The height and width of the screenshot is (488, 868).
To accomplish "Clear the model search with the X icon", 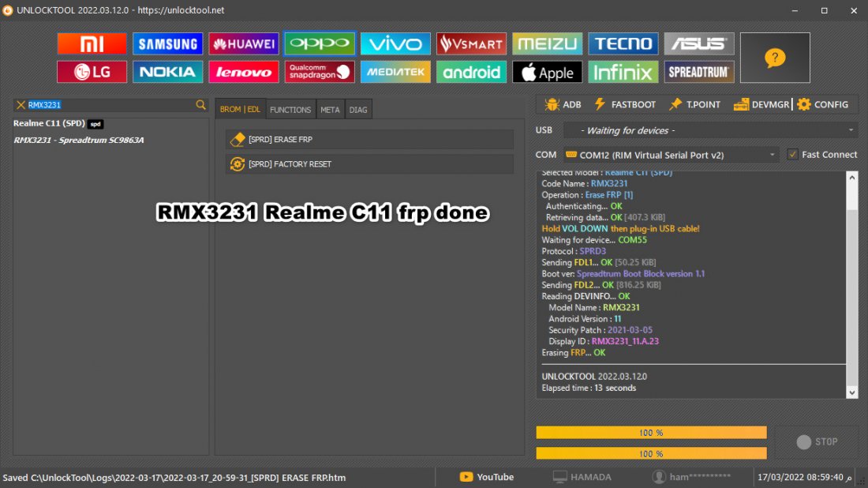I will 21,105.
